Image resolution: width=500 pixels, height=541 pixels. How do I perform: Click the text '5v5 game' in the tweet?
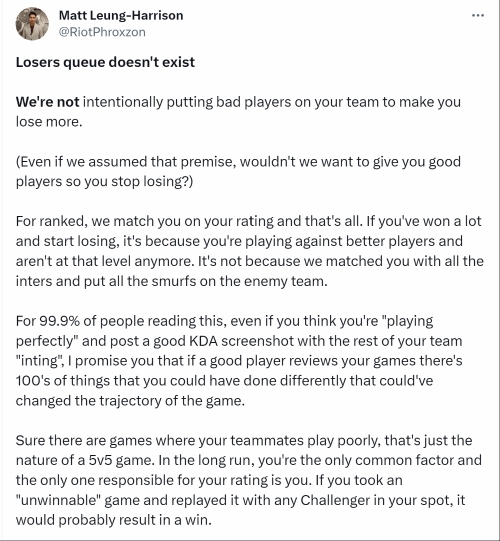pyautogui.click(x=121, y=460)
